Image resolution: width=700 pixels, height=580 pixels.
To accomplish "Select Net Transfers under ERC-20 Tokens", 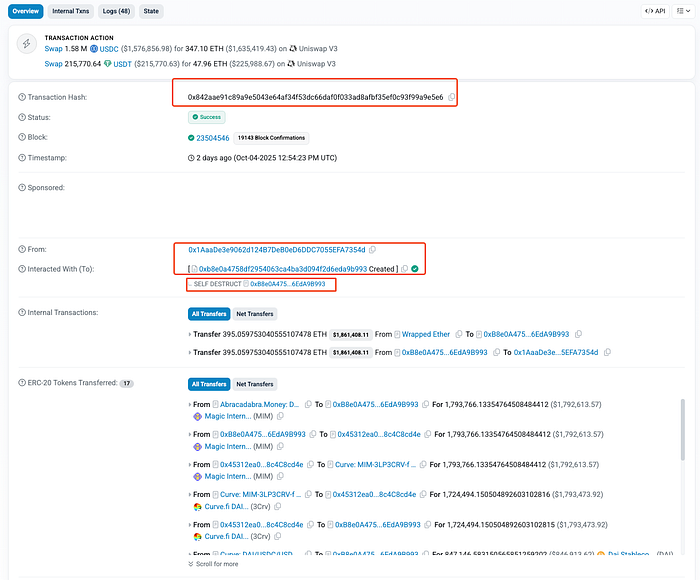I will (x=254, y=383).
